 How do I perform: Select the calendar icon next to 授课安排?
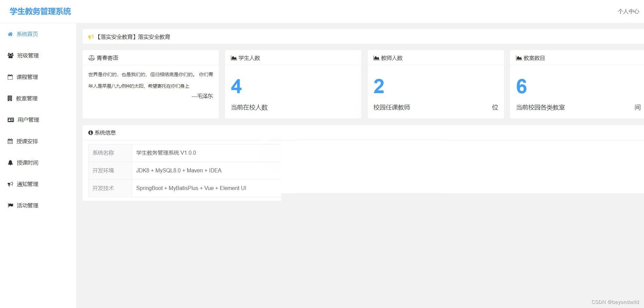click(10, 141)
